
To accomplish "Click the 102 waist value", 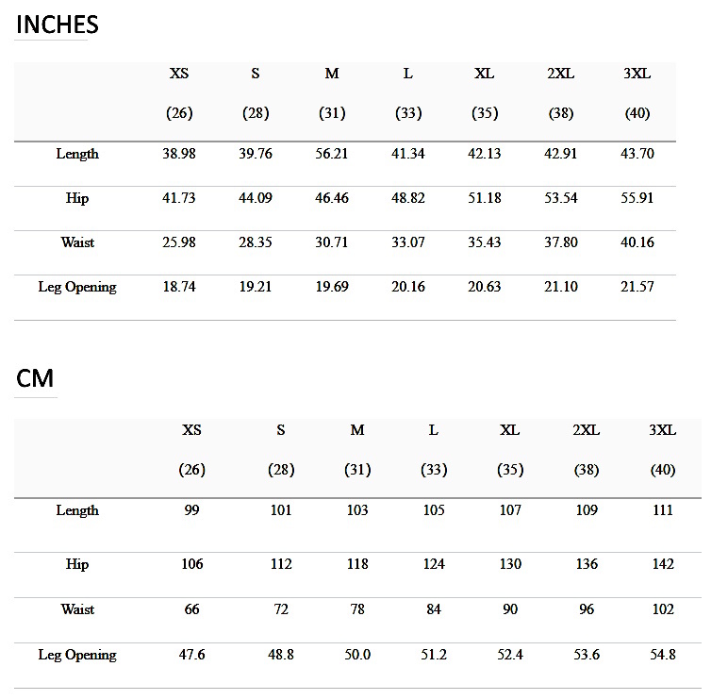I will [663, 608].
